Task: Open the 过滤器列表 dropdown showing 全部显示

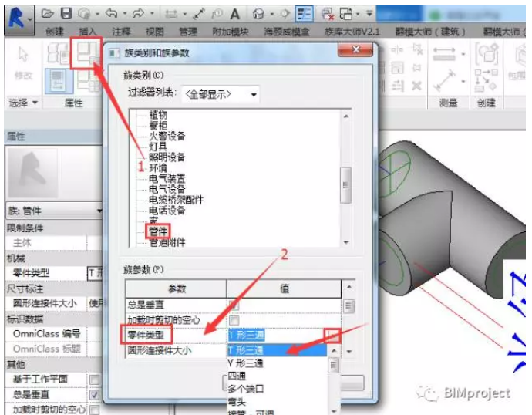Action: coord(221,94)
